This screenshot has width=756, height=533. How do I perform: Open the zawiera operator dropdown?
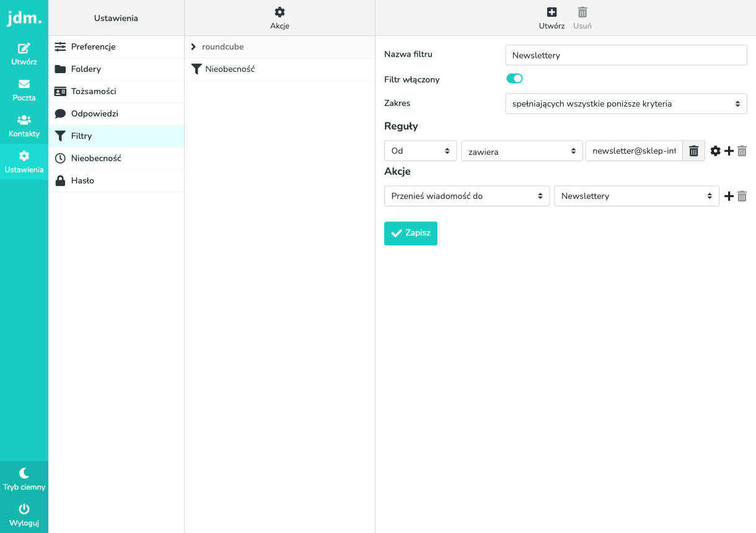522,151
